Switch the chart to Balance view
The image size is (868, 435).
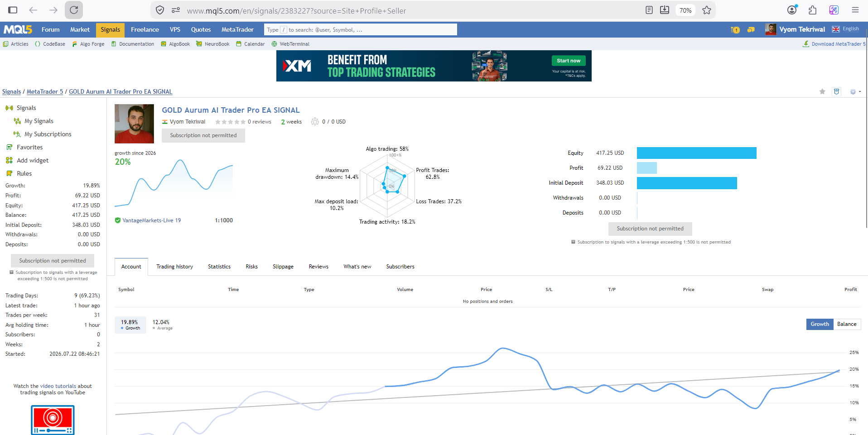coord(847,324)
